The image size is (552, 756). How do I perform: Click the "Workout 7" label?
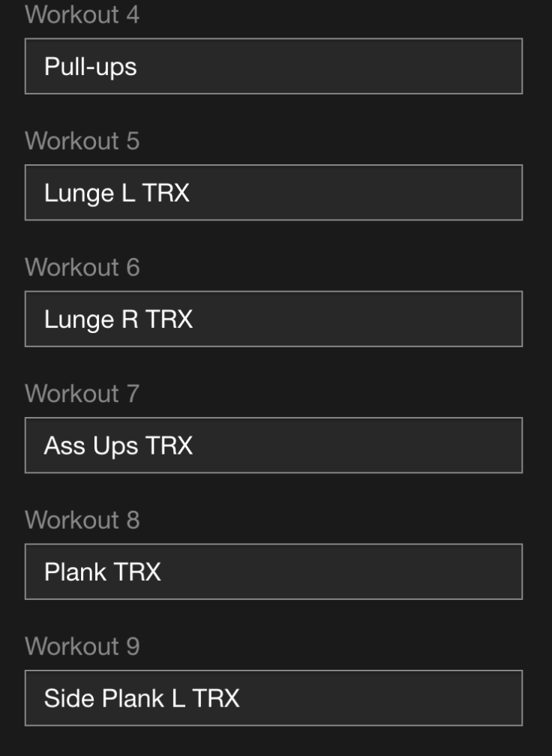pos(82,394)
